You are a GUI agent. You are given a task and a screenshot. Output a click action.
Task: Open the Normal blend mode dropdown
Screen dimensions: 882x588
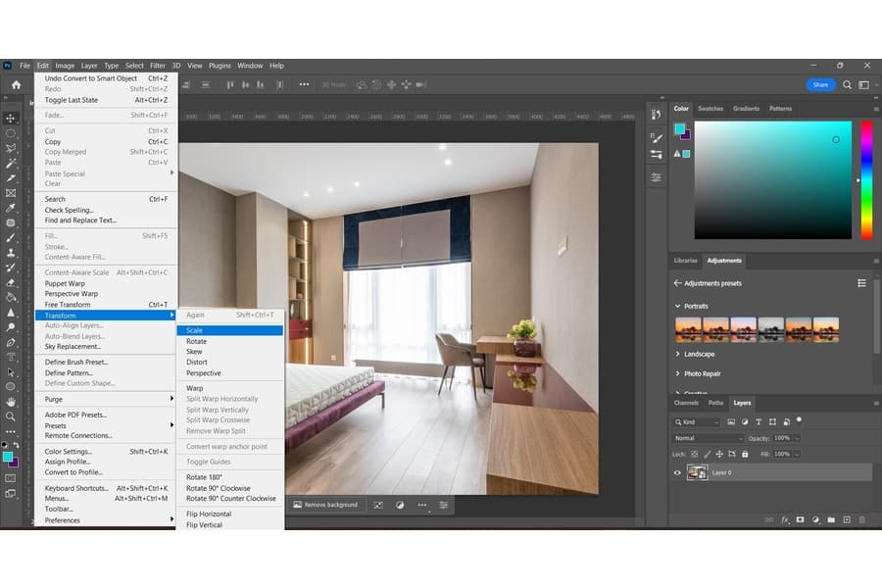click(x=708, y=438)
